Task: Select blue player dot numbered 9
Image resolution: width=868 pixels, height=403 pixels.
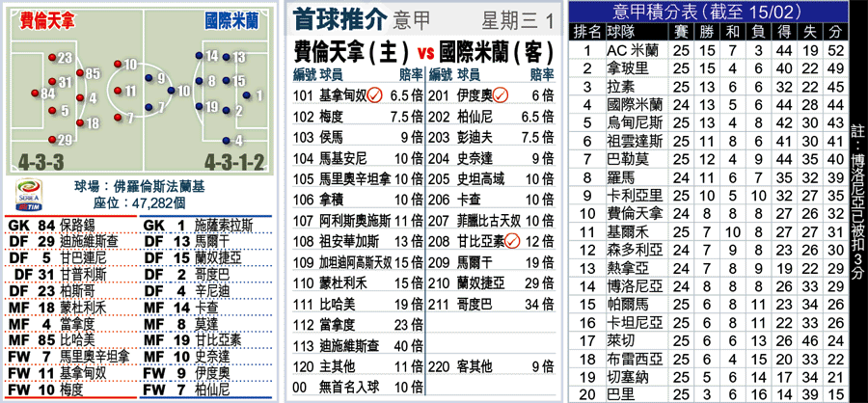Action: coord(148,78)
